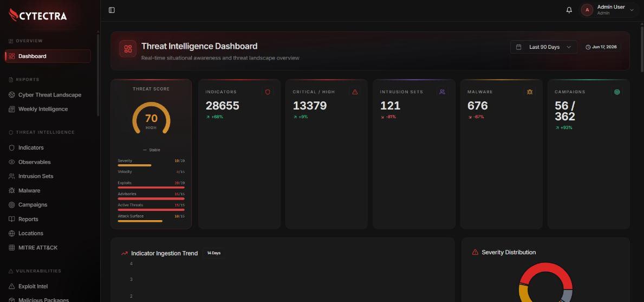Click the Intrusion Sets people icon in sidebar
The height and width of the screenshot is (302, 644).
[11, 176]
